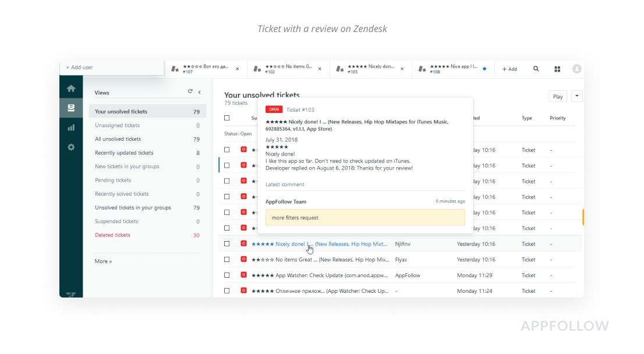Expand 'More »' views list

pos(103,261)
